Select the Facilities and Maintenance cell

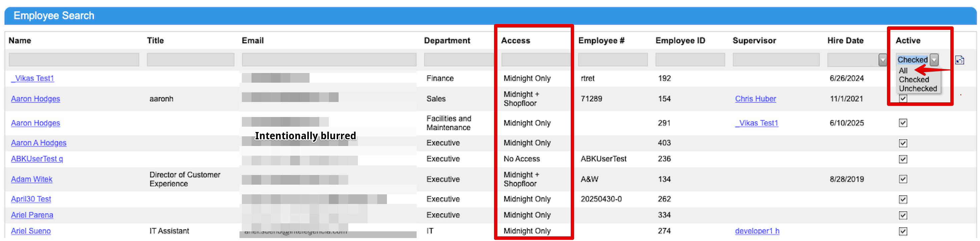(449, 123)
